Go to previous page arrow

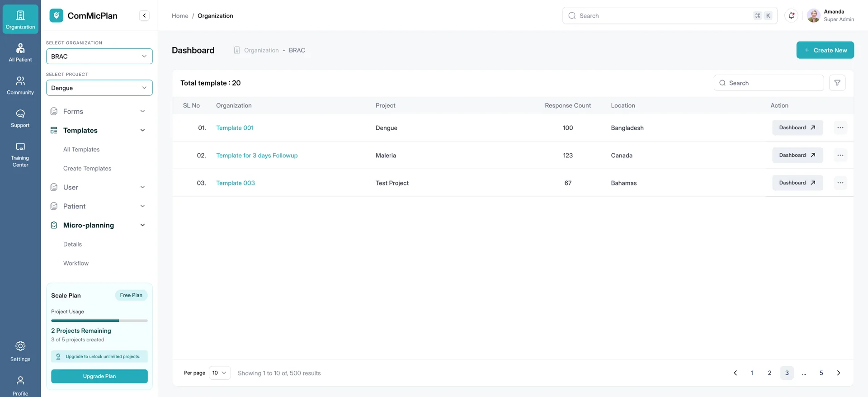(x=735, y=373)
